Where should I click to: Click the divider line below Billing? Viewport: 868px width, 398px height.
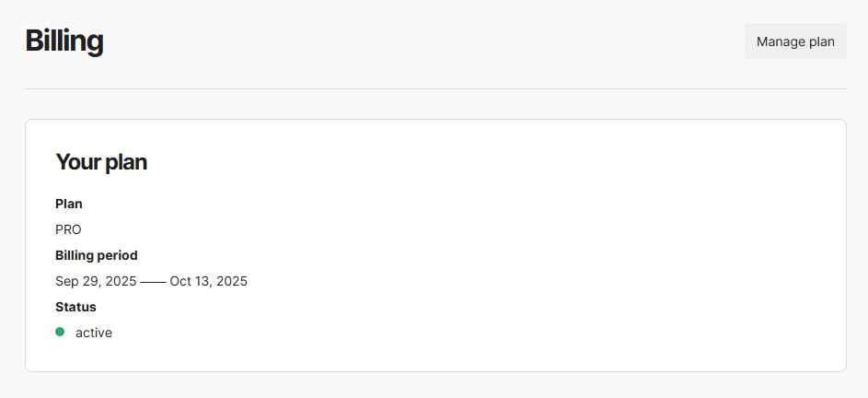coord(435,89)
